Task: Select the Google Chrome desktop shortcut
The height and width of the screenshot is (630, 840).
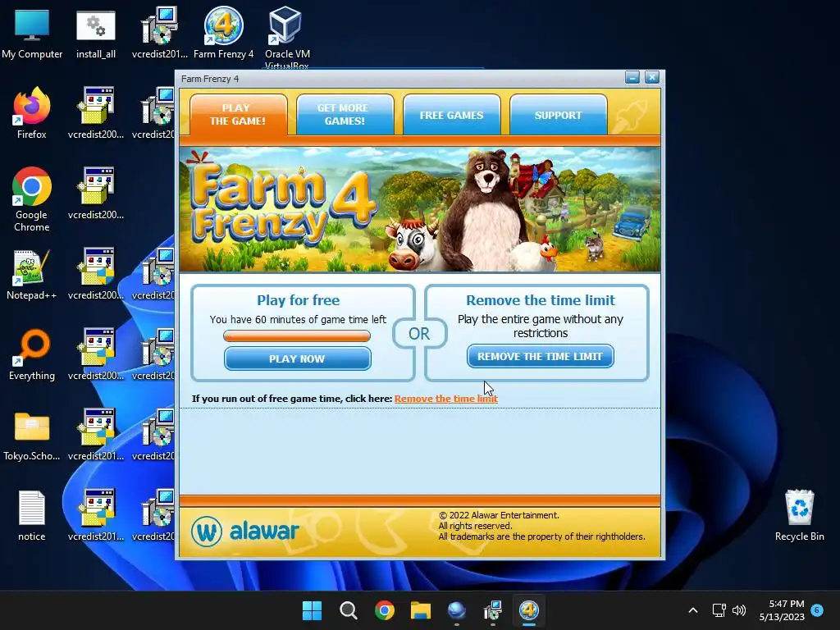Action: click(32, 199)
